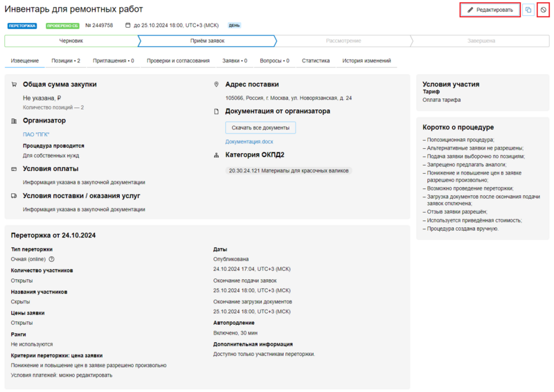Click the building icon next to Организатор
554x392 pixels.
pyautogui.click(x=15, y=121)
